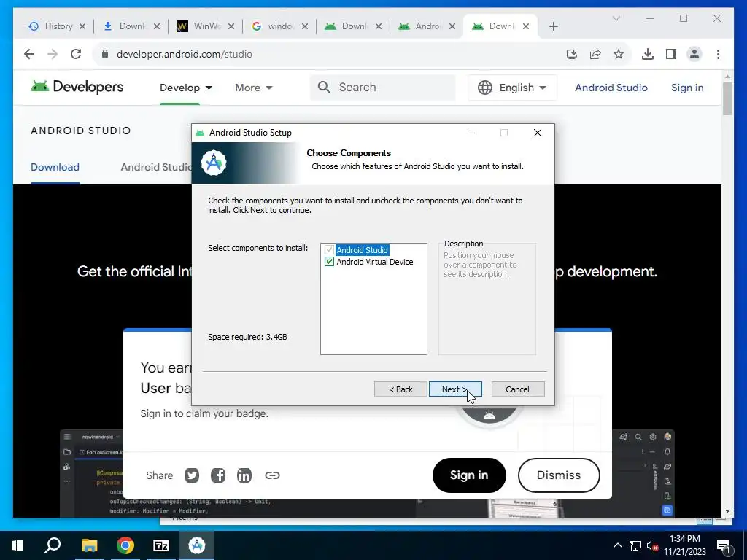Reload the developer.android.com page
747x560 pixels.
coord(76,54)
